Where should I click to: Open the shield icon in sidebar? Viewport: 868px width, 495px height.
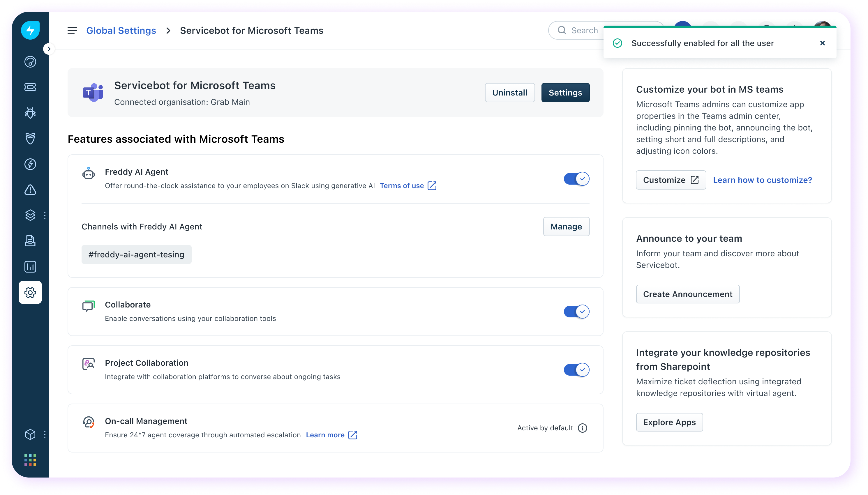[x=30, y=138]
